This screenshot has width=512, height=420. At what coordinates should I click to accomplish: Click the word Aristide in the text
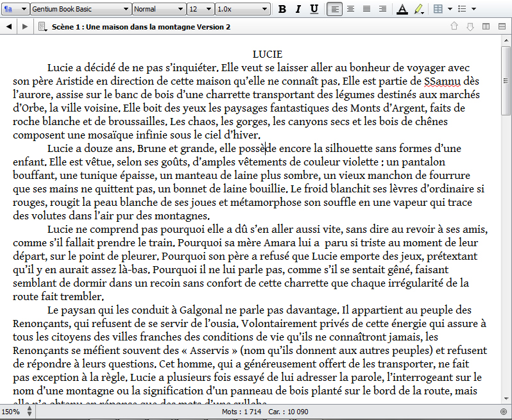click(x=75, y=81)
